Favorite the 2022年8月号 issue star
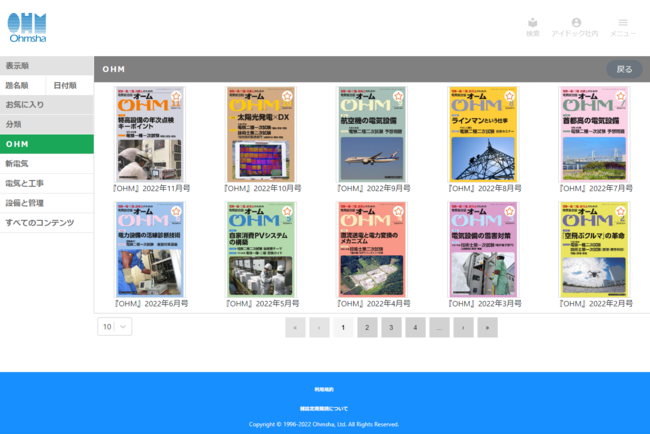 509,96
